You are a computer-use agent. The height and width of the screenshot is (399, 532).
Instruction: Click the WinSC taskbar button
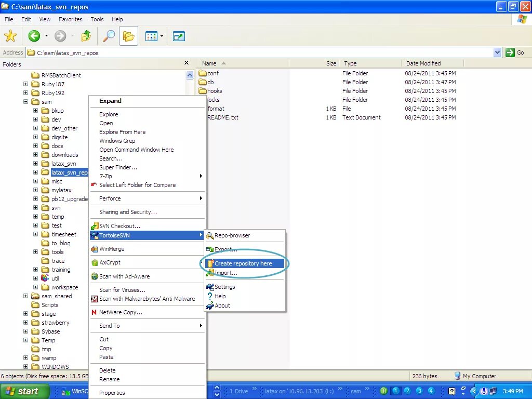click(74, 391)
